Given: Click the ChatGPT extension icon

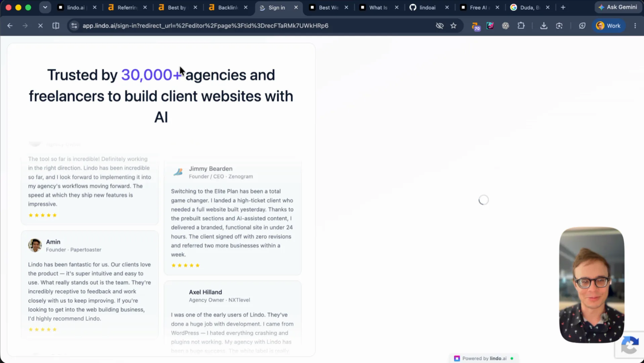Looking at the screenshot, I should click(505, 26).
